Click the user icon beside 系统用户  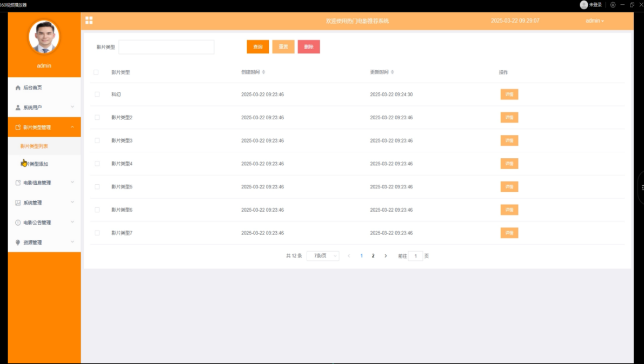[18, 107]
